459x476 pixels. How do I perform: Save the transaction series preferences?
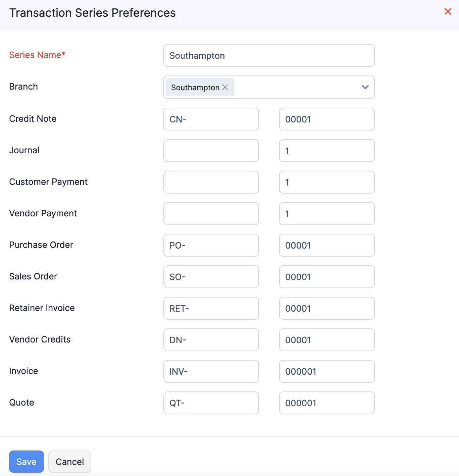tap(26, 461)
